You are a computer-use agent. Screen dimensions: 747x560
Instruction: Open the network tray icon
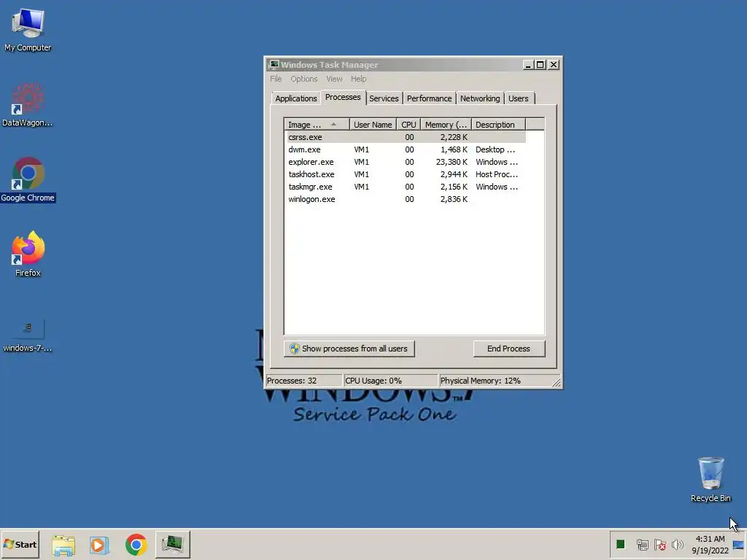642,544
